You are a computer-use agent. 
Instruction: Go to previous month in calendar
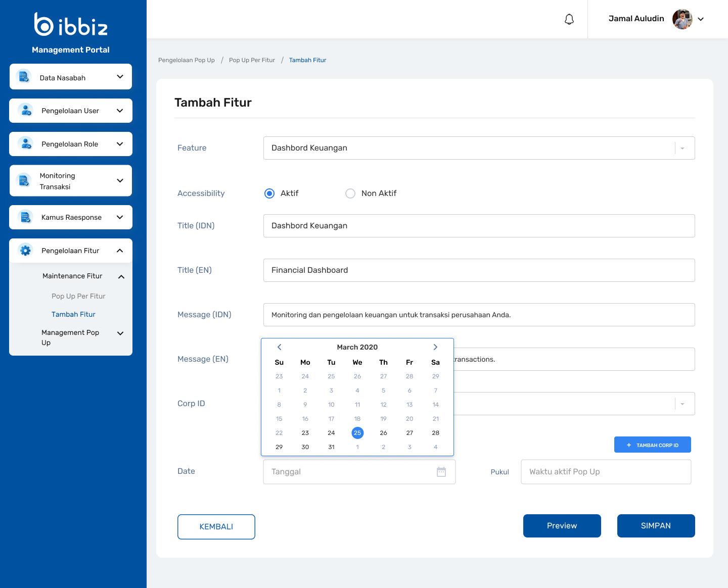279,347
